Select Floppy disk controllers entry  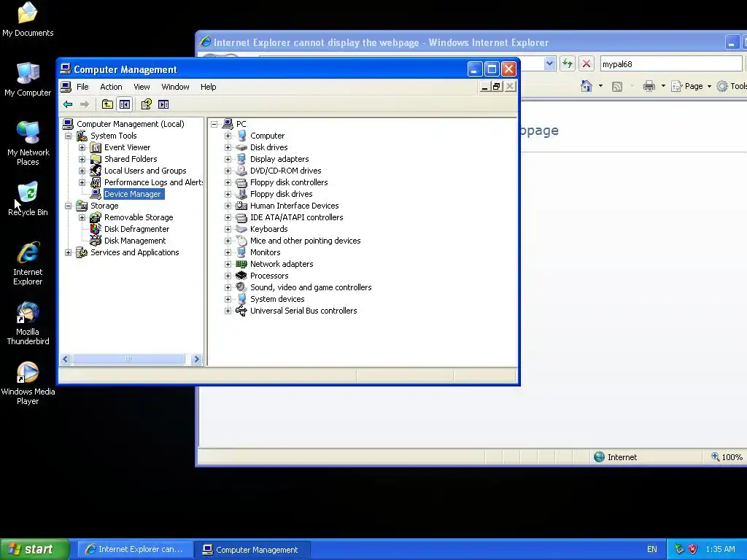click(x=289, y=182)
